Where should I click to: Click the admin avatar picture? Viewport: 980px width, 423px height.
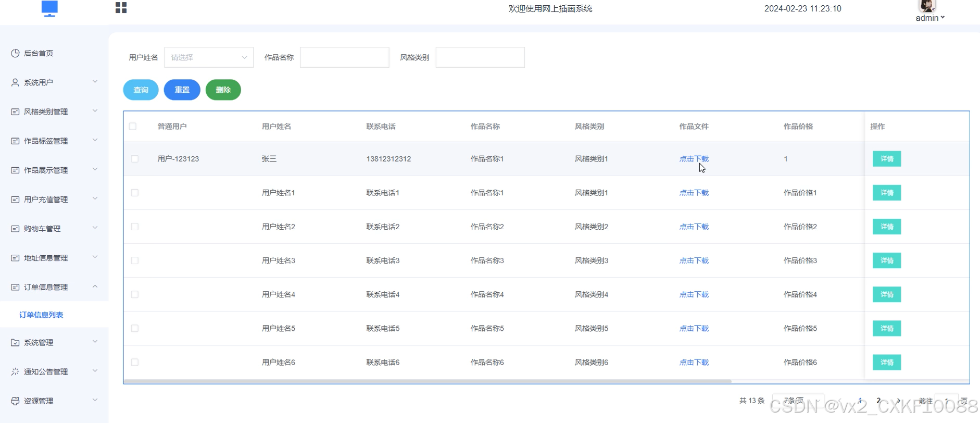927,6
